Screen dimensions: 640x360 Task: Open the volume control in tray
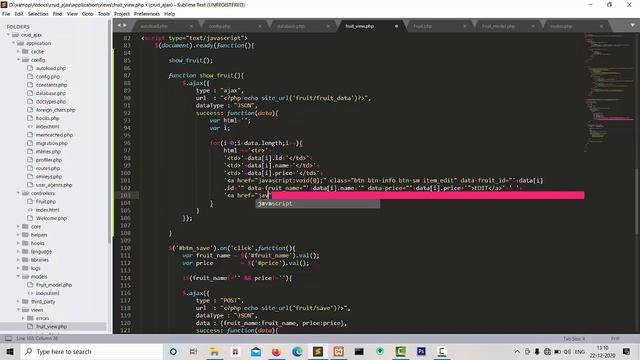coord(567,351)
